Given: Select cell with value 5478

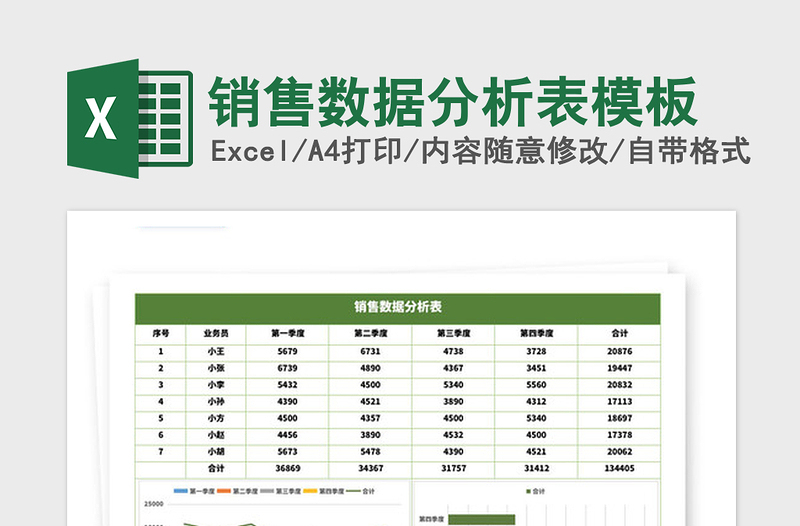Looking at the screenshot, I should [370, 452].
